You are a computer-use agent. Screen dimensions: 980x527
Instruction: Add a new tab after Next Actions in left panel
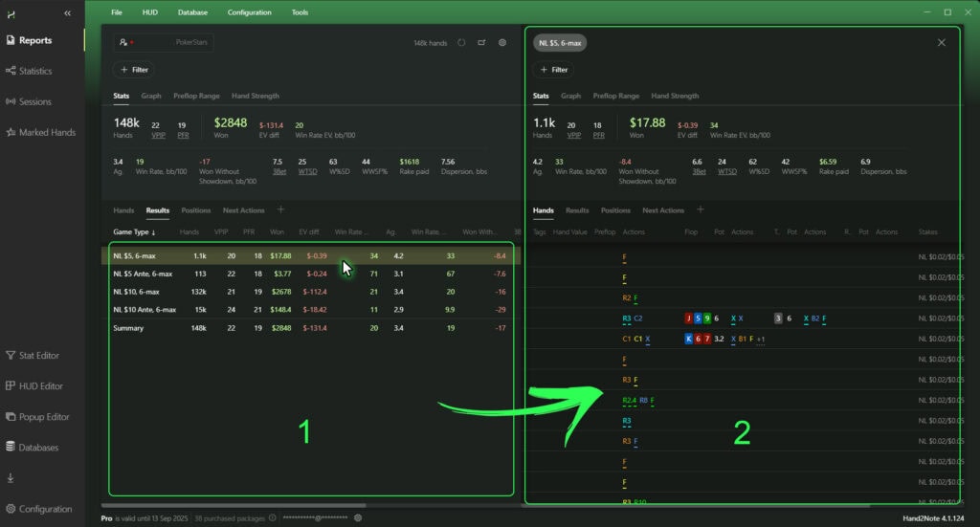280,209
